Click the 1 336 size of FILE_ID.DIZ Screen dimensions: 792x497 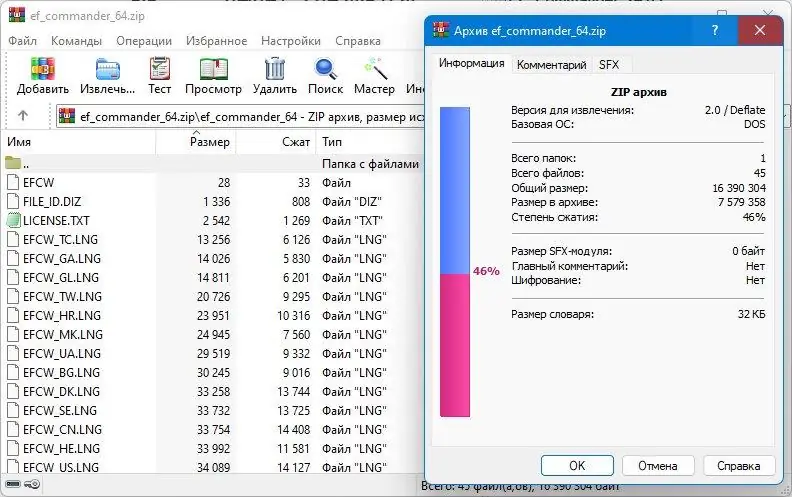(x=216, y=202)
